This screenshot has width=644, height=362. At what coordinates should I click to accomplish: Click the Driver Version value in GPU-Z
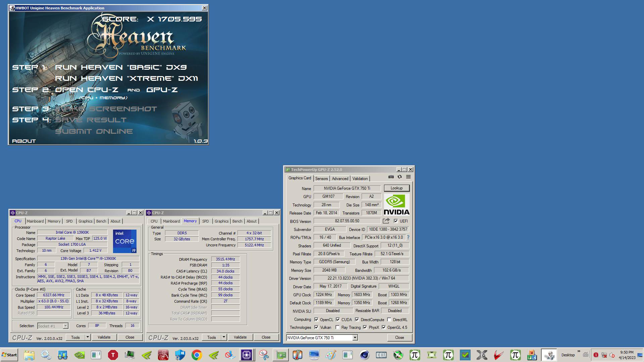[x=361, y=278]
